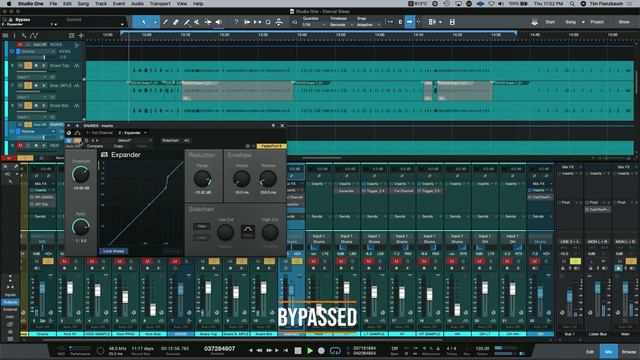
Task: Solo the Snare Top track
Action: click(28, 66)
